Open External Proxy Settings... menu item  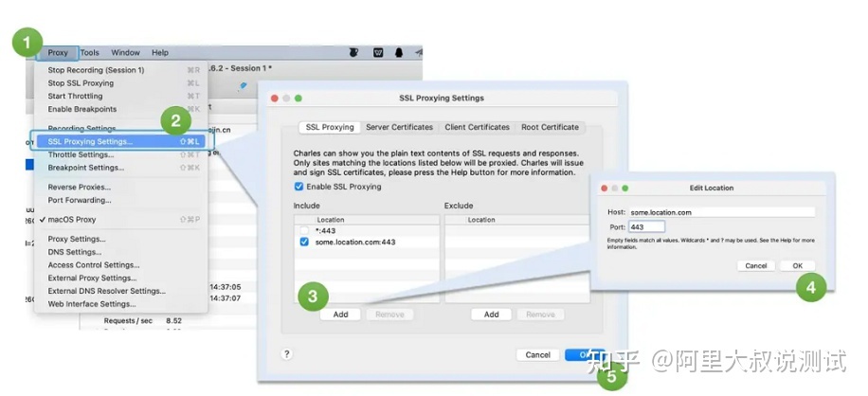[x=120, y=279]
